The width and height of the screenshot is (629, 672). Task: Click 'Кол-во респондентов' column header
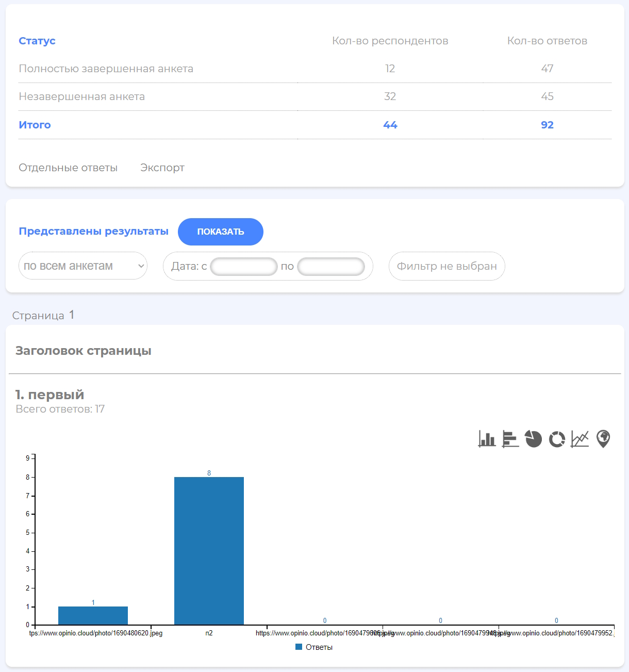tap(390, 41)
